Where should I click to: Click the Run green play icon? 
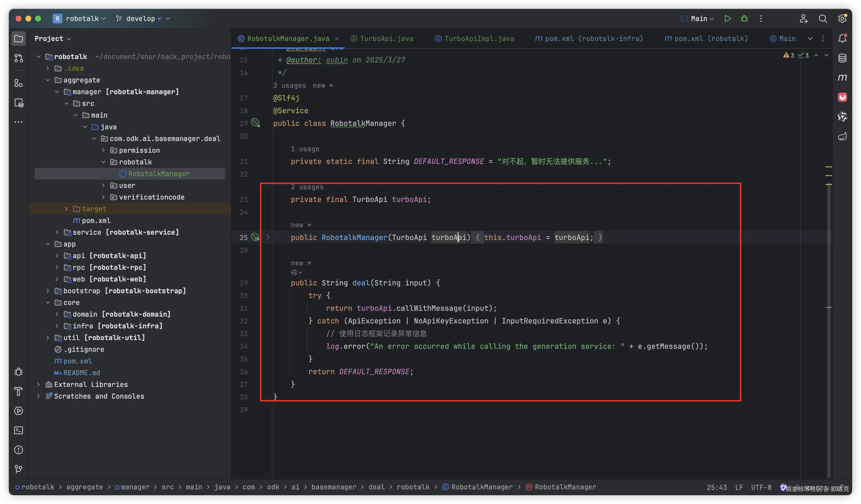pyautogui.click(x=728, y=19)
